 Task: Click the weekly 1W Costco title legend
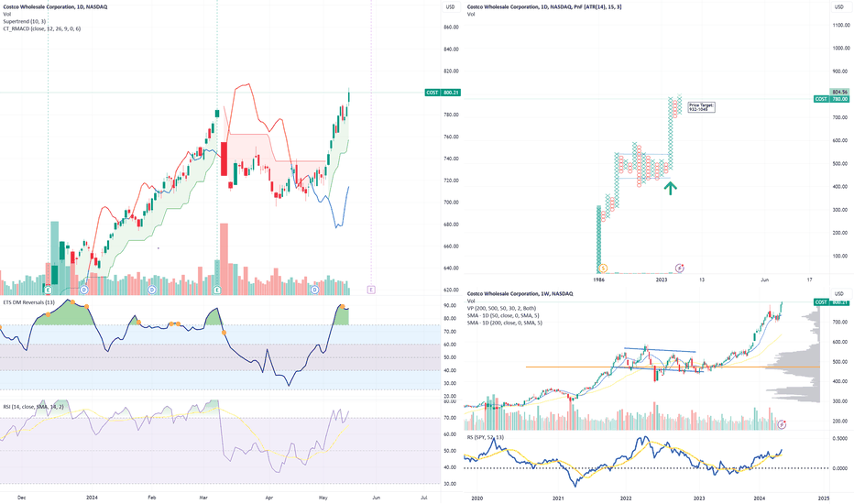(x=520, y=293)
